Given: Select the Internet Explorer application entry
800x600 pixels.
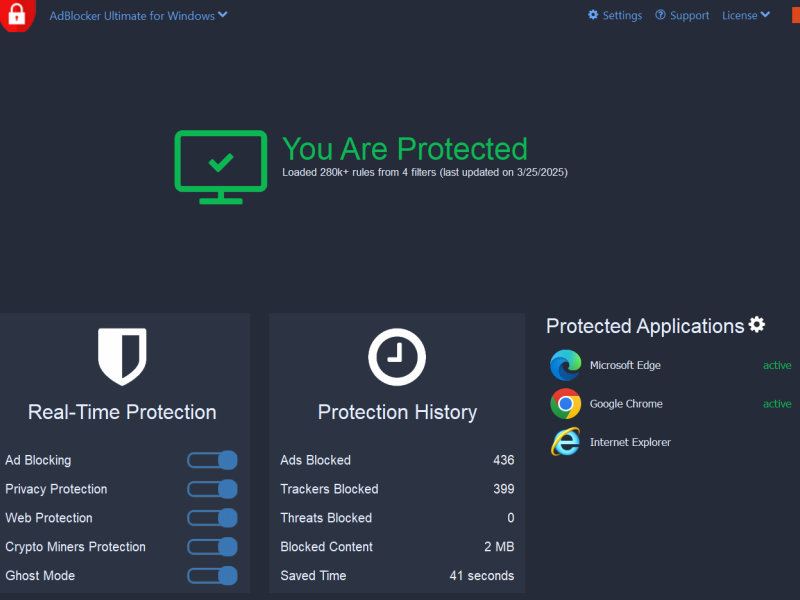Looking at the screenshot, I should (x=670, y=442).
